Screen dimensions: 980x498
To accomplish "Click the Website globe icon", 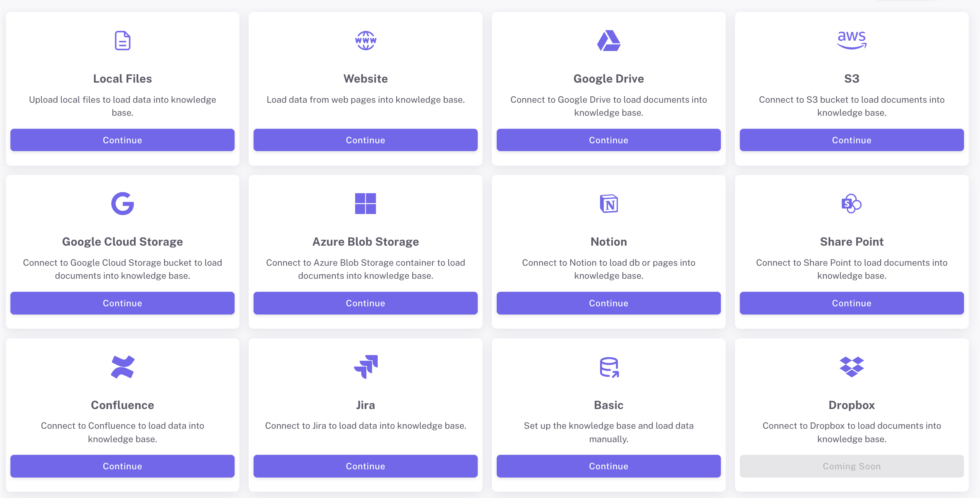I will point(365,41).
